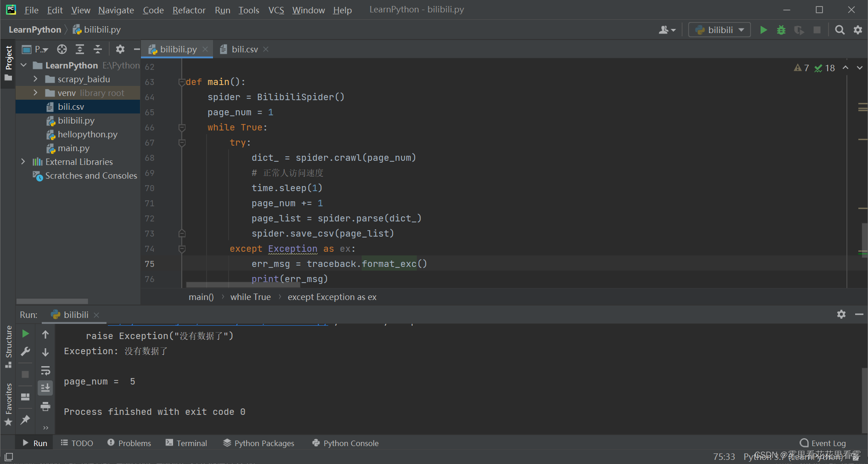Click the stop square in the top toolbar
Image resolution: width=868 pixels, height=464 pixels.
click(817, 30)
